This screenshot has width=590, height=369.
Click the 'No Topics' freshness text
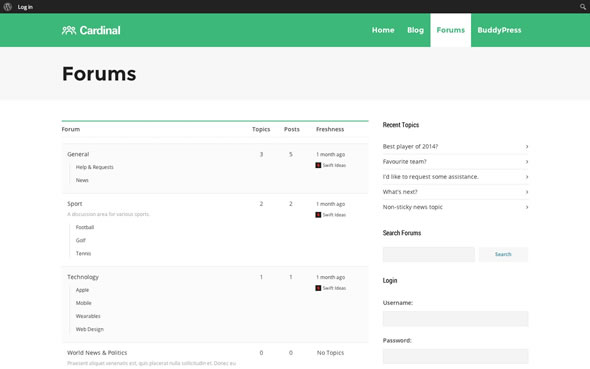[x=330, y=353]
